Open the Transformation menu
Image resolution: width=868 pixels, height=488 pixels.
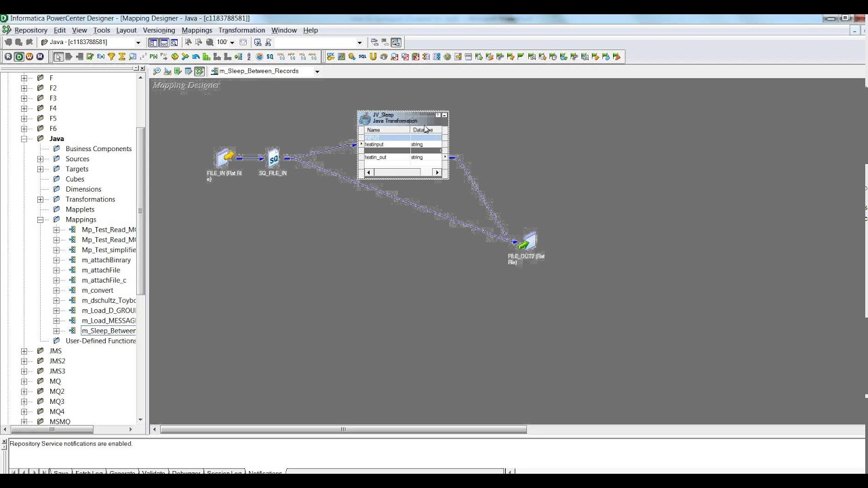coord(241,30)
